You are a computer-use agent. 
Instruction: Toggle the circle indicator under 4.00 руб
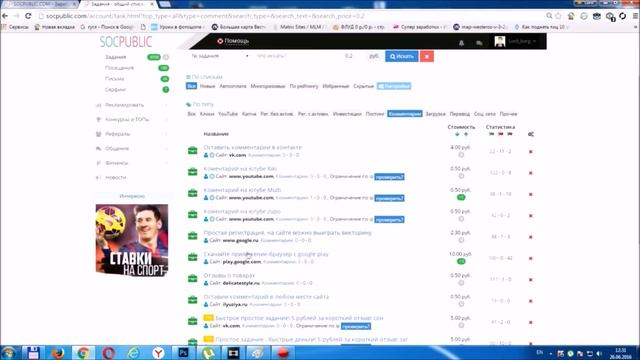(x=461, y=155)
